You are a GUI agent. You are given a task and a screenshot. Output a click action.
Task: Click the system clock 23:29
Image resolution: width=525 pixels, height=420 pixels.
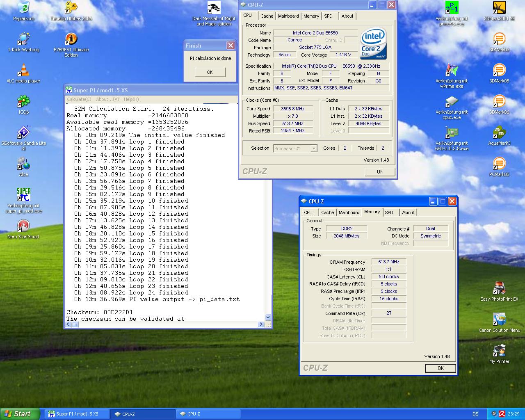[514, 414]
